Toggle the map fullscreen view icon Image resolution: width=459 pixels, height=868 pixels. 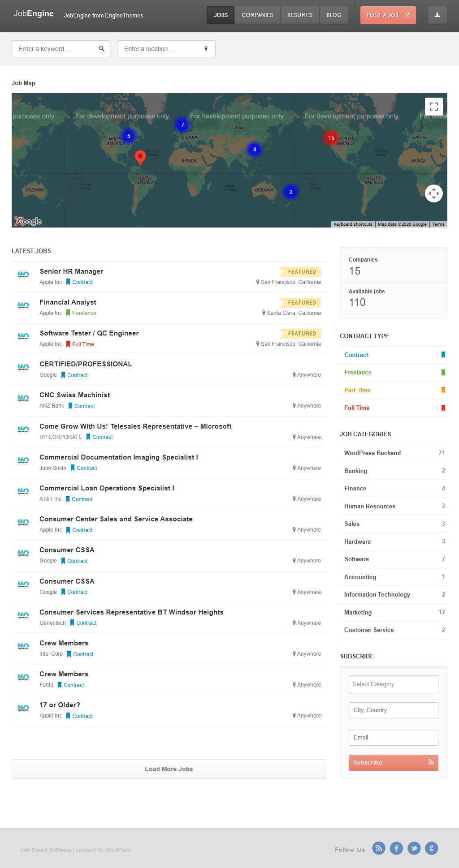[x=433, y=107]
